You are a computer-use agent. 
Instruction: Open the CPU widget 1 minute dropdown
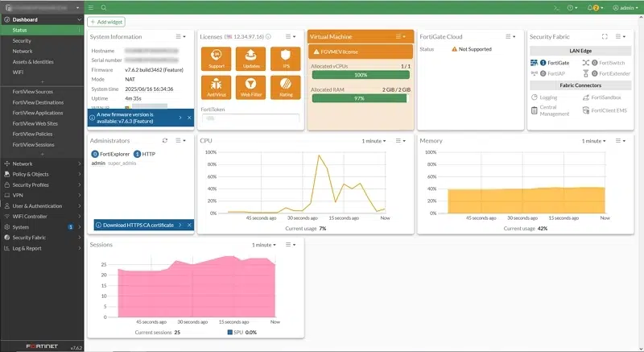click(374, 140)
